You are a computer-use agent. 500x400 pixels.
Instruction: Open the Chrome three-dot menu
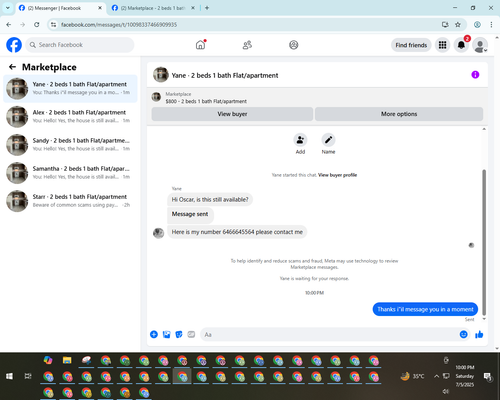tap(491, 25)
